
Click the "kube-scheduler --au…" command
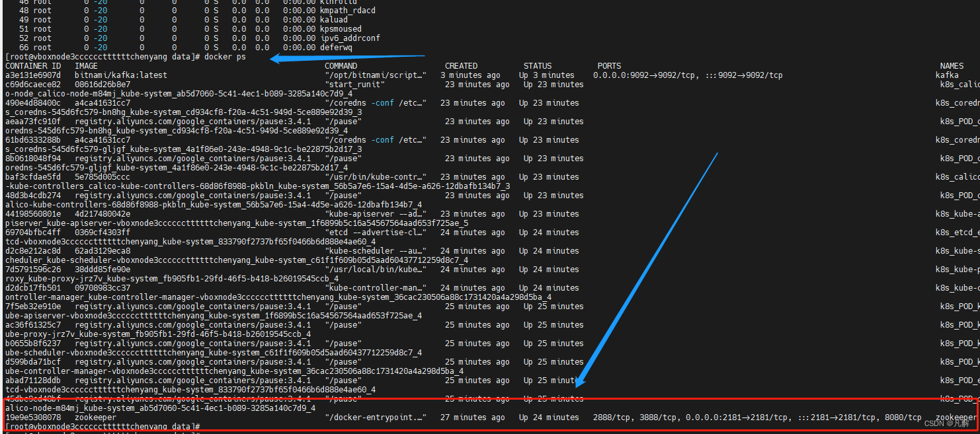pos(376,251)
